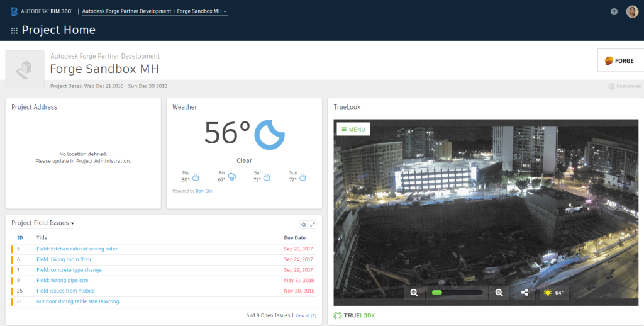Adjust the TrueLook zoom slider
Screen dimensions: 644x326
click(457, 293)
